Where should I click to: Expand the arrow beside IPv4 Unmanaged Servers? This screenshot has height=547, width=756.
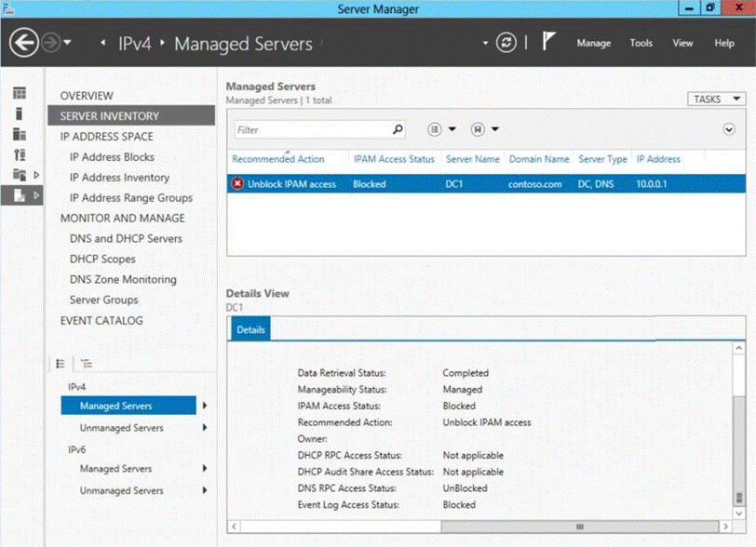tap(204, 428)
